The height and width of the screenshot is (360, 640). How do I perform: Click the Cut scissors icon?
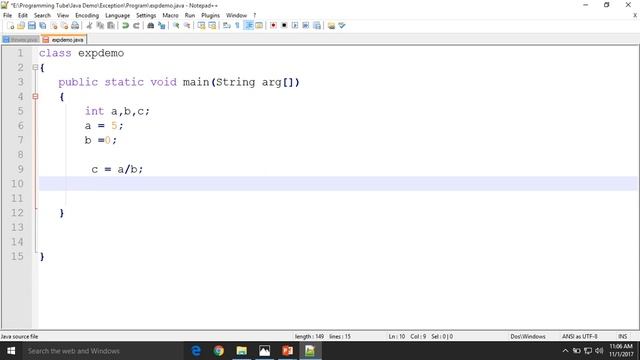point(89,26)
